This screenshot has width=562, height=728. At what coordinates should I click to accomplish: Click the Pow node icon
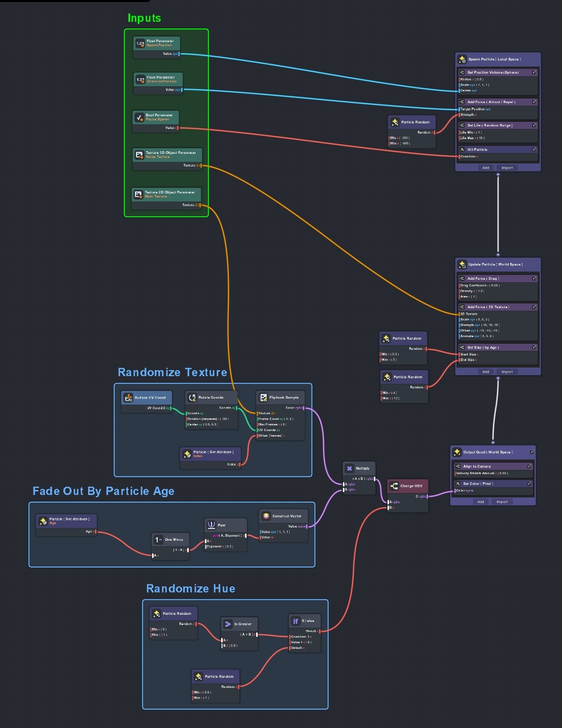click(212, 525)
